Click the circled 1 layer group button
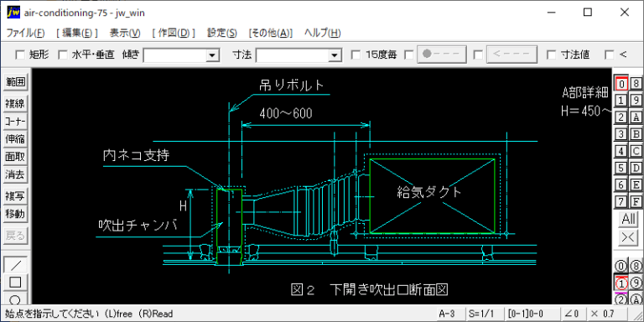Screen dimensions: 644x322 click(621, 283)
